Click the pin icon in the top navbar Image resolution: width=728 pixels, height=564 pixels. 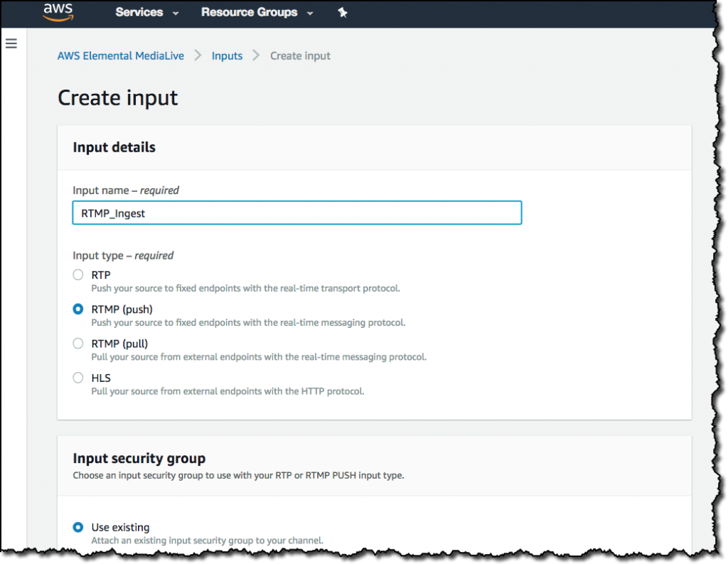click(343, 12)
